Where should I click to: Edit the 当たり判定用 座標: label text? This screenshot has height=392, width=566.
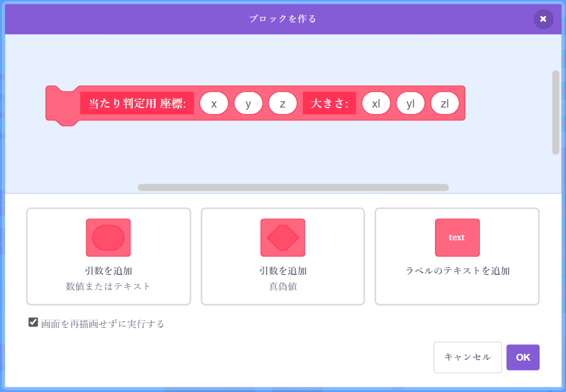point(137,104)
